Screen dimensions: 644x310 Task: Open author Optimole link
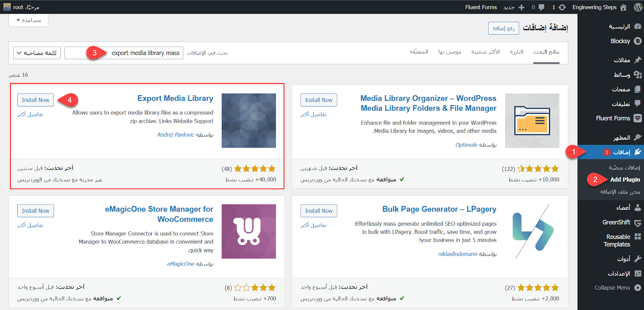click(x=466, y=145)
